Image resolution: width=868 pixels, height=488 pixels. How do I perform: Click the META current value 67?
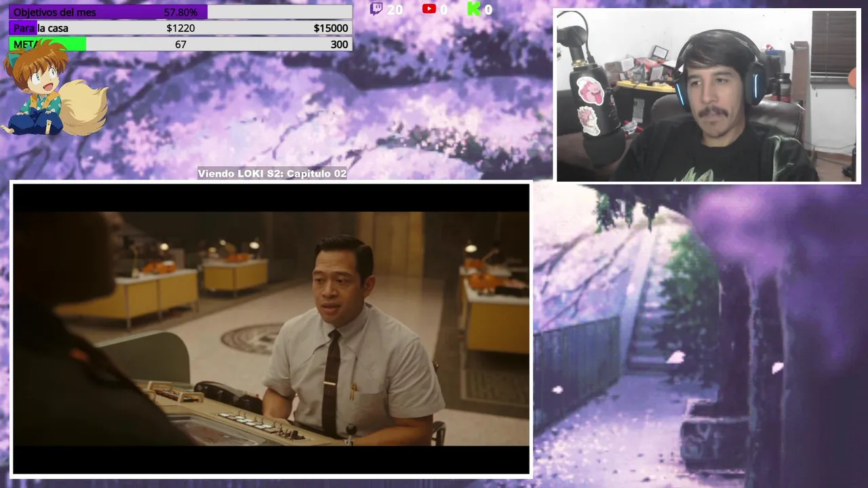point(180,44)
